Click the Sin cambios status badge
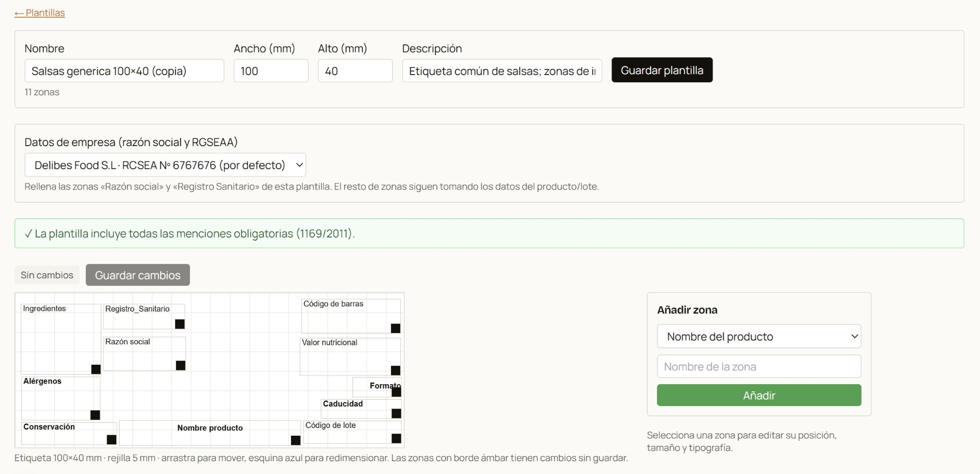The width and height of the screenshot is (980, 474). [x=47, y=275]
